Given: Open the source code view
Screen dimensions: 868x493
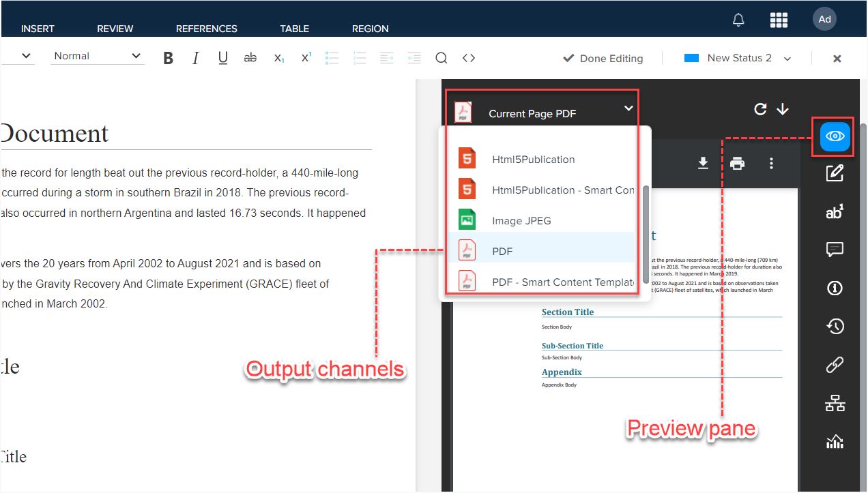Looking at the screenshot, I should [x=469, y=58].
